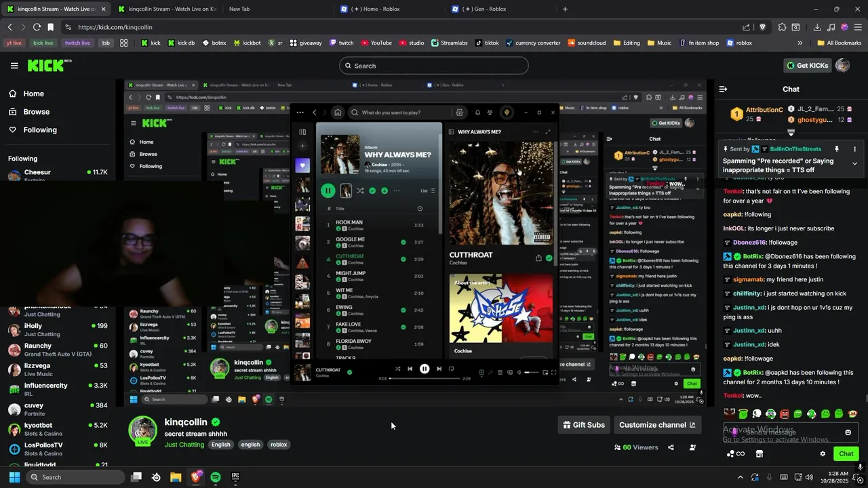Click the Kick logo
868x488 pixels.
pos(49,66)
